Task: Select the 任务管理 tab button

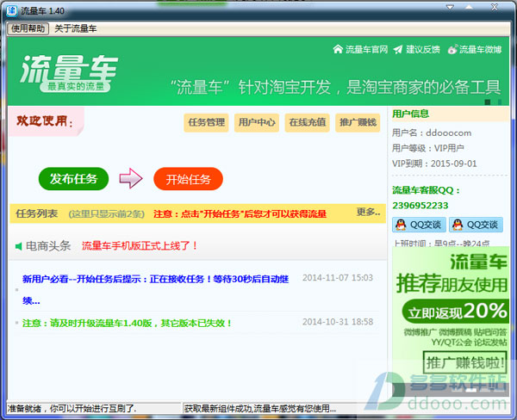Action: [x=206, y=122]
